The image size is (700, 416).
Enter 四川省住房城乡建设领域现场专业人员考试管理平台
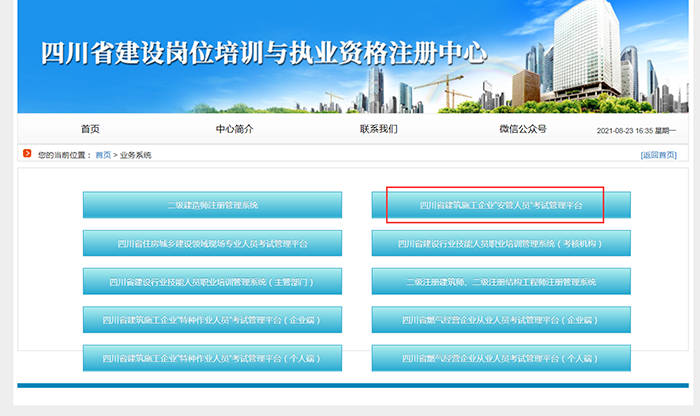point(212,243)
